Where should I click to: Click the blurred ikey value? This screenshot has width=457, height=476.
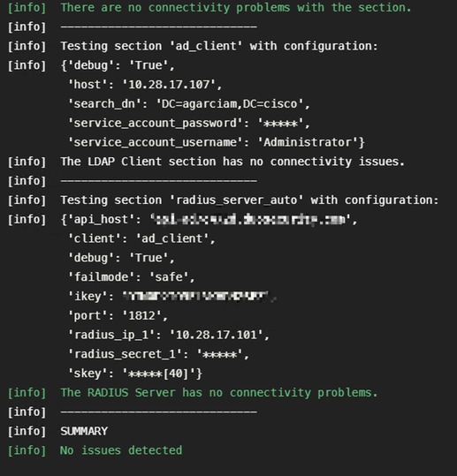(x=196, y=296)
